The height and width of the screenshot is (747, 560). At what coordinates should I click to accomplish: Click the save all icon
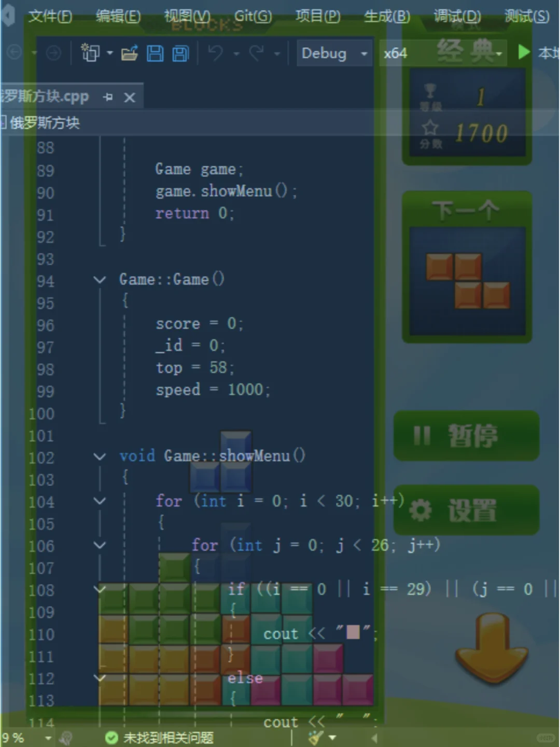pos(180,53)
